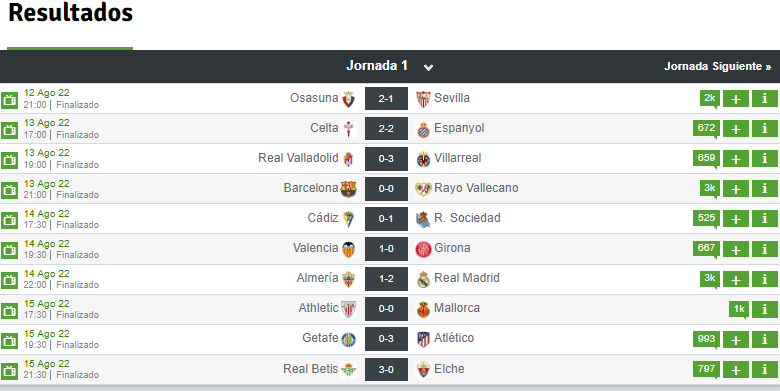Screen dimensions: 780x391
Task: Click TV icon on Real Betis-Elche row
Action: click(x=9, y=371)
